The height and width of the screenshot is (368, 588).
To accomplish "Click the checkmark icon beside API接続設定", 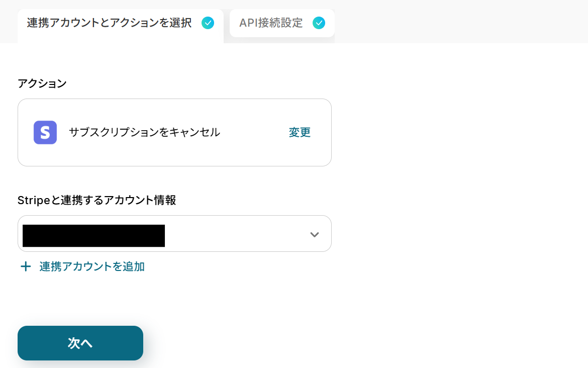I will 319,23.
